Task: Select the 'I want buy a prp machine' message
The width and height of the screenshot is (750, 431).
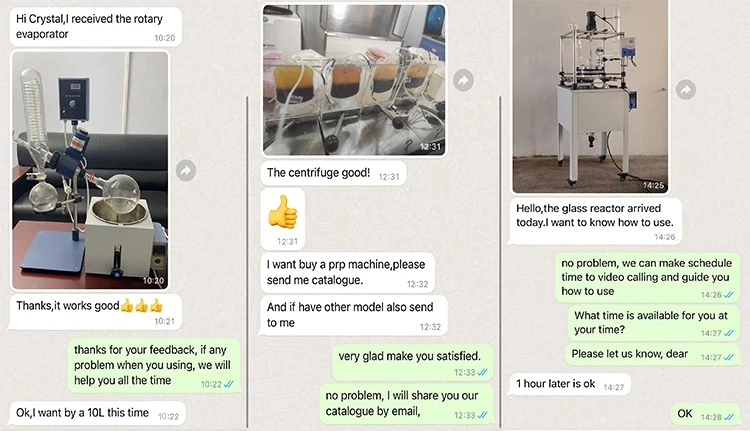Action: (348, 273)
